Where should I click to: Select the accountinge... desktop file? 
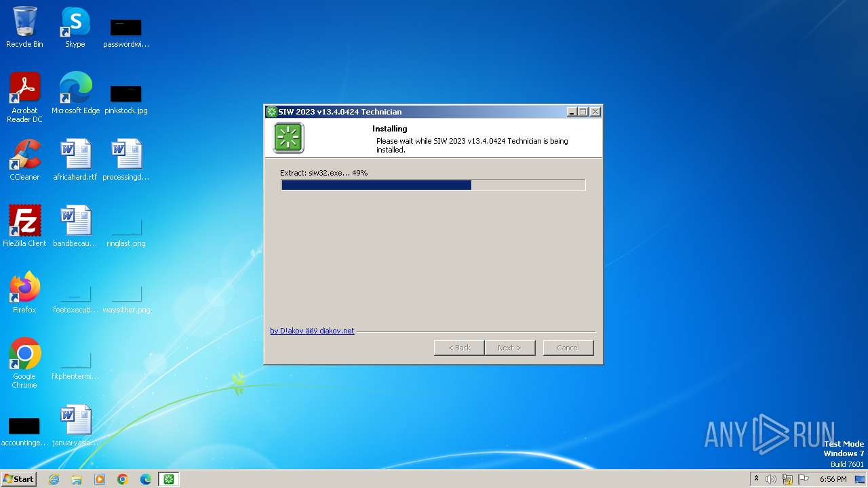coord(24,432)
